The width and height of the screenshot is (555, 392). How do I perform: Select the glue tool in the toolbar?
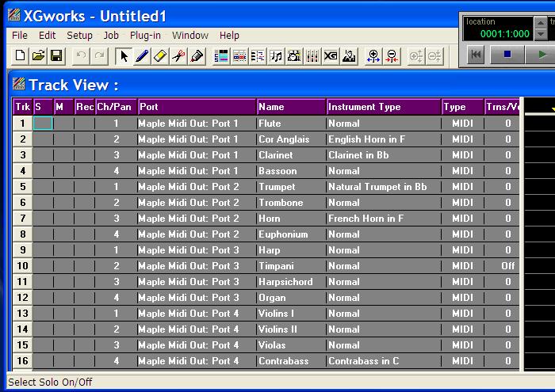point(197,56)
